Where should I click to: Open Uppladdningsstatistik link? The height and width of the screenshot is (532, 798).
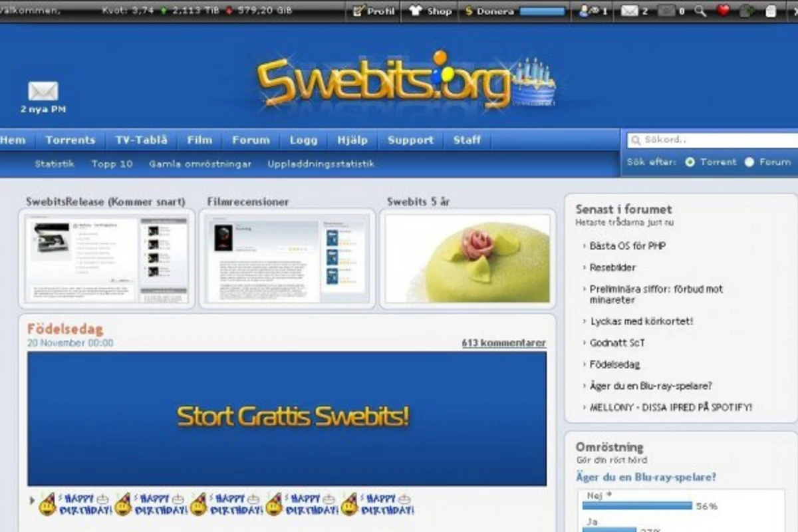pos(321,164)
